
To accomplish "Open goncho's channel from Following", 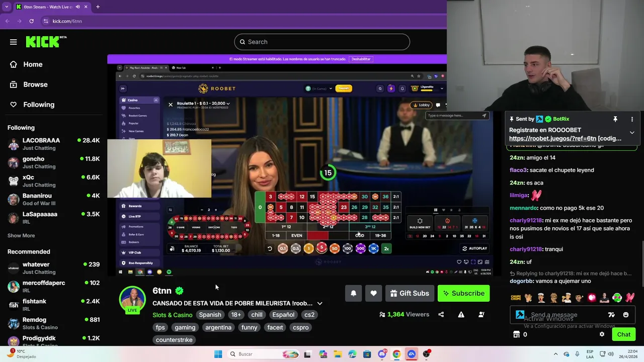I will click(x=53, y=162).
